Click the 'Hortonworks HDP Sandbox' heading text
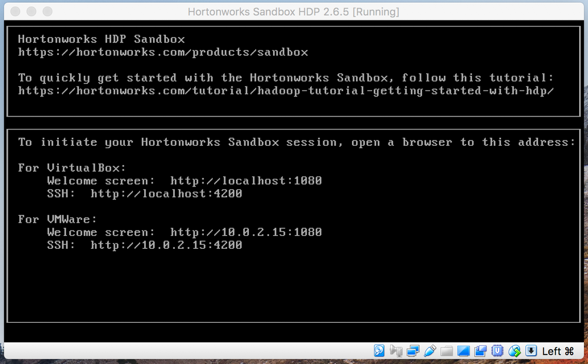588x364 pixels. tap(101, 39)
